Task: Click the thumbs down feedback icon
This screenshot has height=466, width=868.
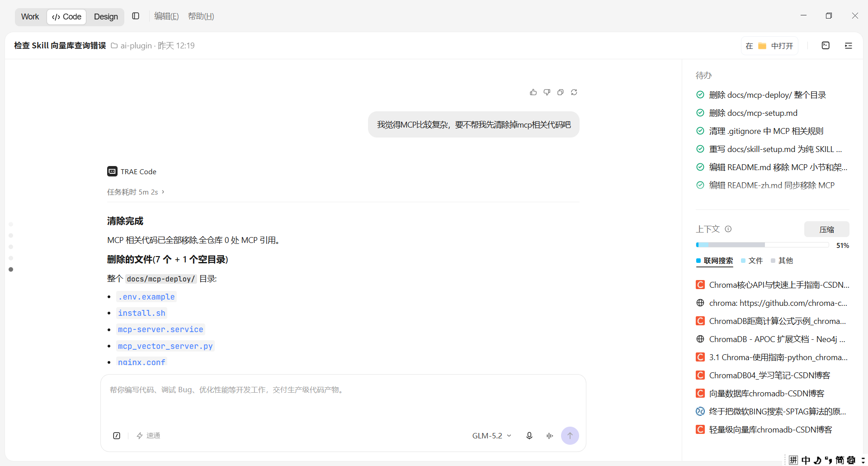Action: coord(547,92)
